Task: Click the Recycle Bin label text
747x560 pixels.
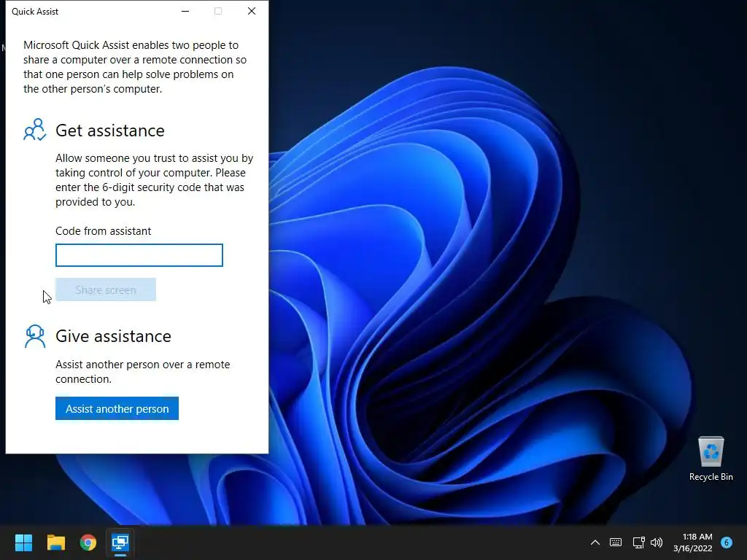Action: pyautogui.click(x=711, y=477)
